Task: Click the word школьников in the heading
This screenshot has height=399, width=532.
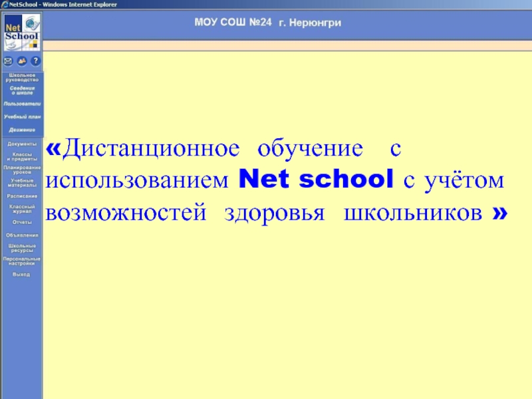Action: [413, 213]
